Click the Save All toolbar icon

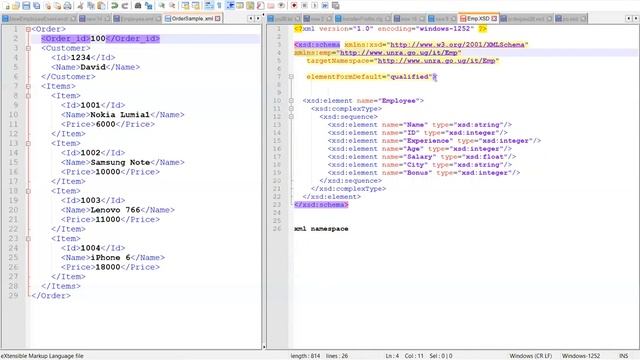(37, 6)
